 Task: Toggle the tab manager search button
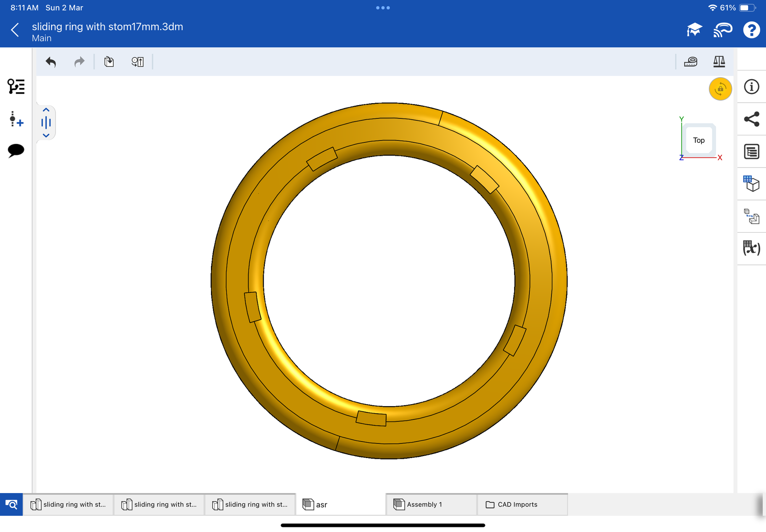11,504
